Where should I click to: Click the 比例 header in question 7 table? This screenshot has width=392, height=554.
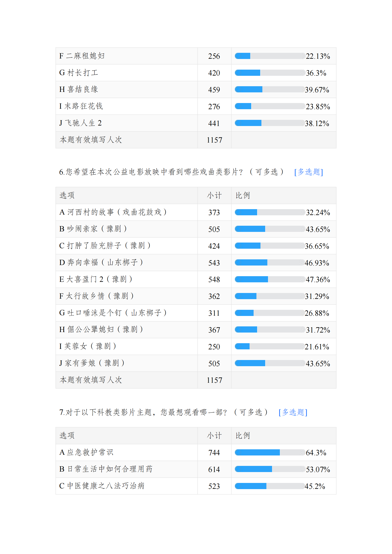[243, 436]
